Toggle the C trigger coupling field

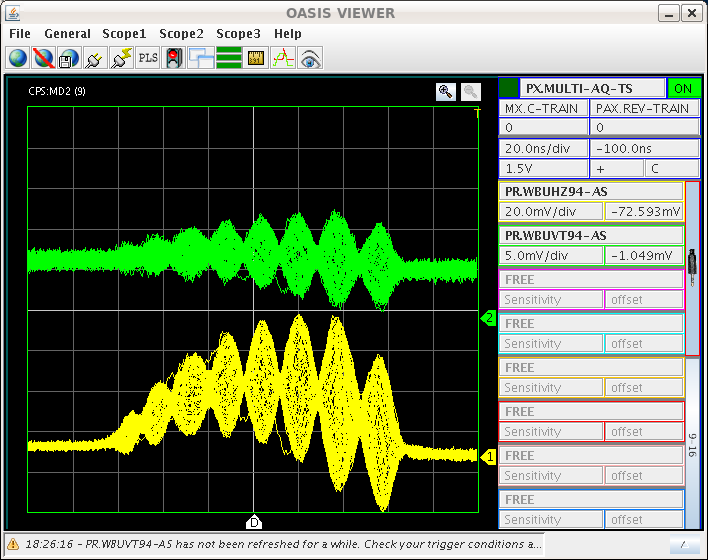[x=672, y=169]
